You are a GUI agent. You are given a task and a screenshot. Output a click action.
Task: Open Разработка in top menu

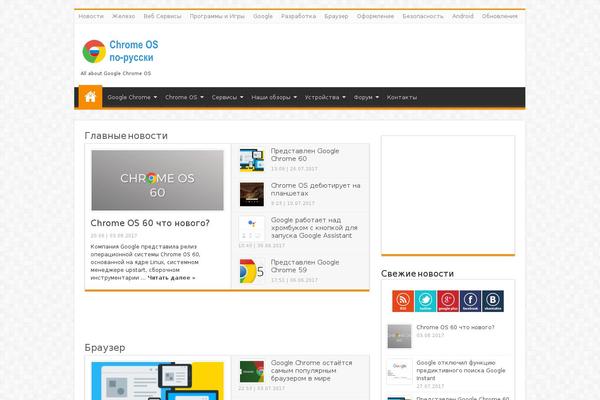pyautogui.click(x=298, y=16)
